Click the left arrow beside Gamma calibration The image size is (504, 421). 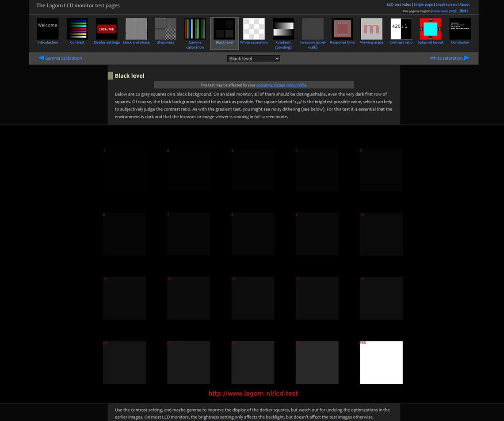(x=41, y=58)
